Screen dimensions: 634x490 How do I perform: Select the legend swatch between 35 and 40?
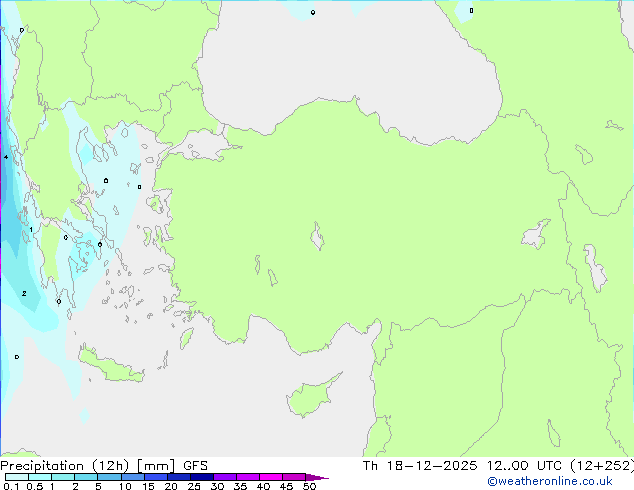248,477
